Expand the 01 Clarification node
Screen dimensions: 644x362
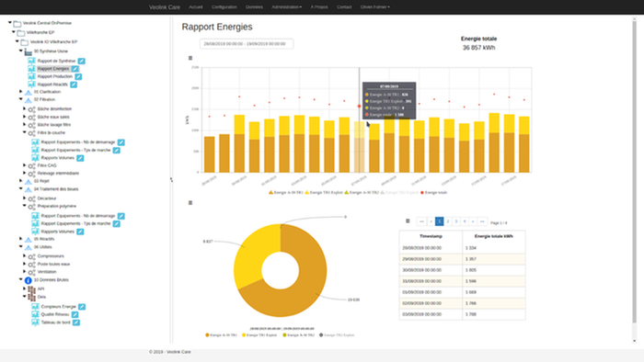[21, 92]
